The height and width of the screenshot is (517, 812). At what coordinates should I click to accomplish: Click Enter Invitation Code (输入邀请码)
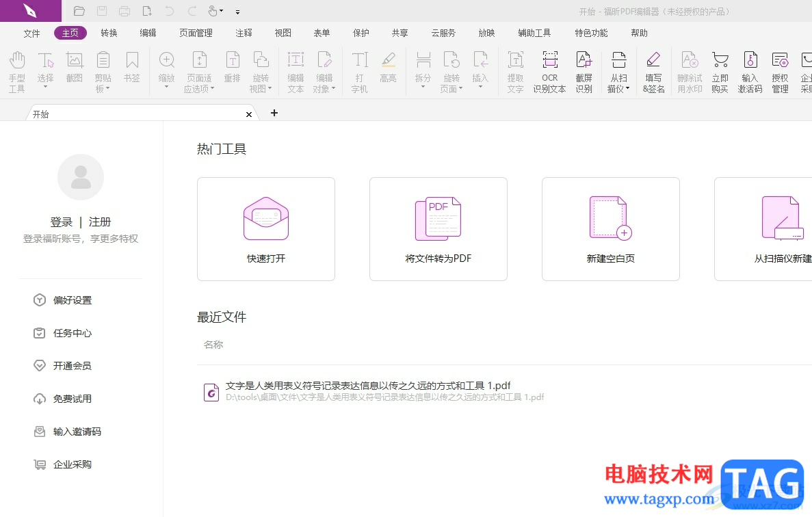(67, 432)
